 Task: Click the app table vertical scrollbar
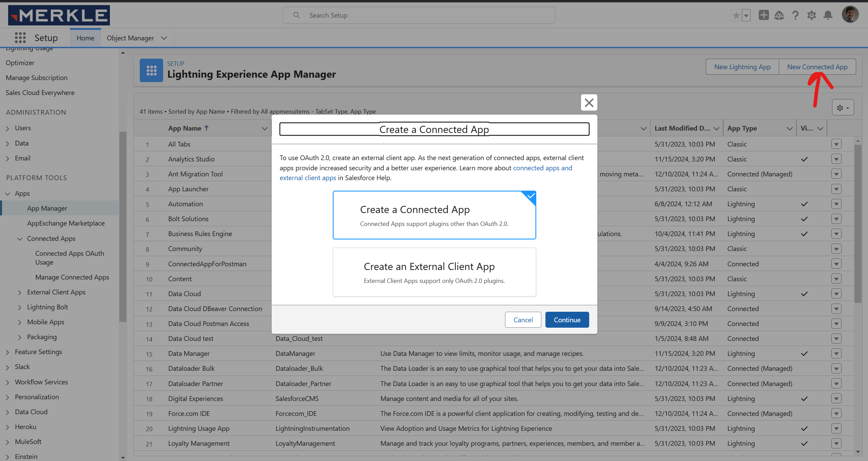(858, 224)
